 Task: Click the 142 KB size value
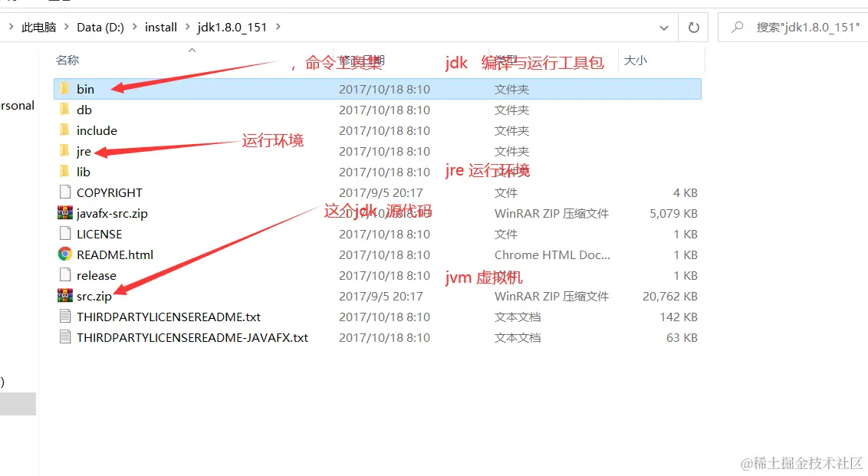679,317
